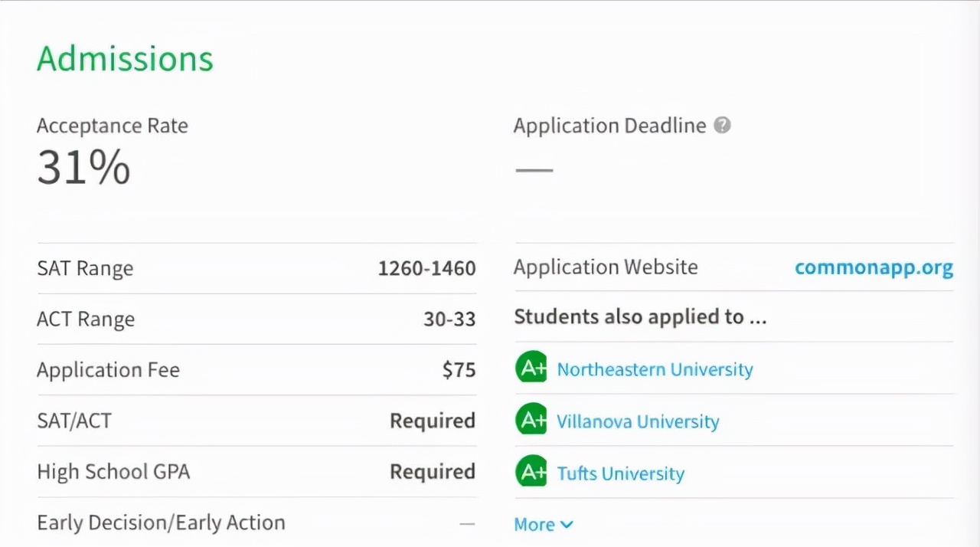Screen dimensions: 980x547
Task: Select the ACT Range value 30-33
Action: coord(449,319)
